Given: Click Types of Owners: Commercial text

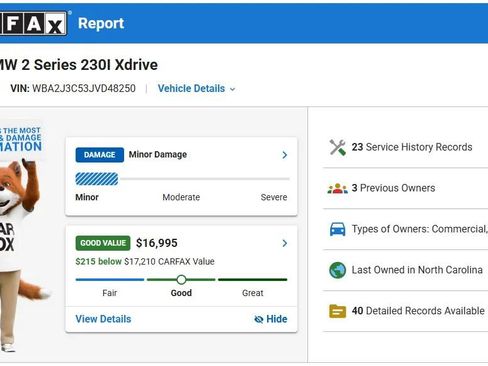Looking at the screenshot, I should click(419, 229).
